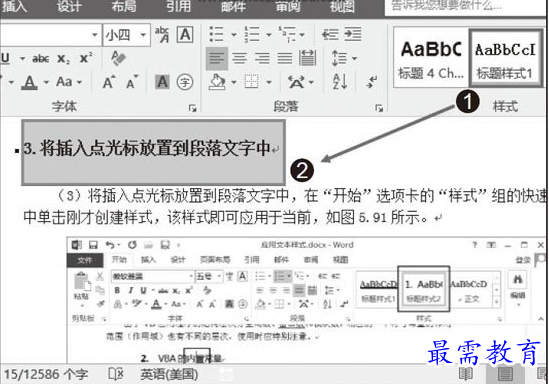Expand the font name dropdown
The height and width of the screenshot is (384, 549).
(x=94, y=35)
